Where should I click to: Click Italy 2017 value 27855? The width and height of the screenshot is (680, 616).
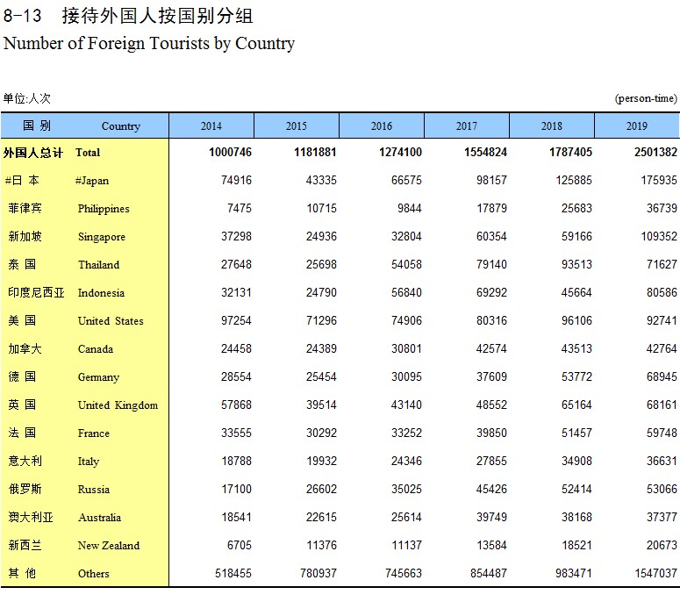[x=491, y=461]
